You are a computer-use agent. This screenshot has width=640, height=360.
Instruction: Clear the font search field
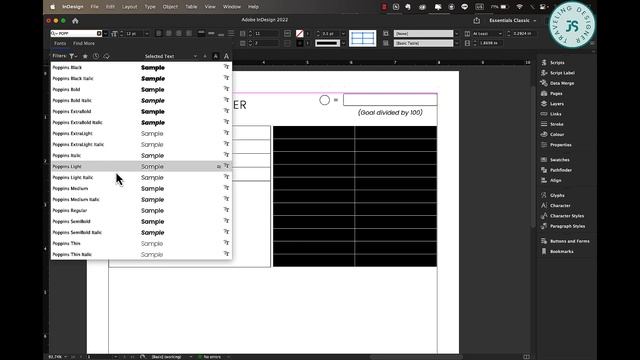99,33
